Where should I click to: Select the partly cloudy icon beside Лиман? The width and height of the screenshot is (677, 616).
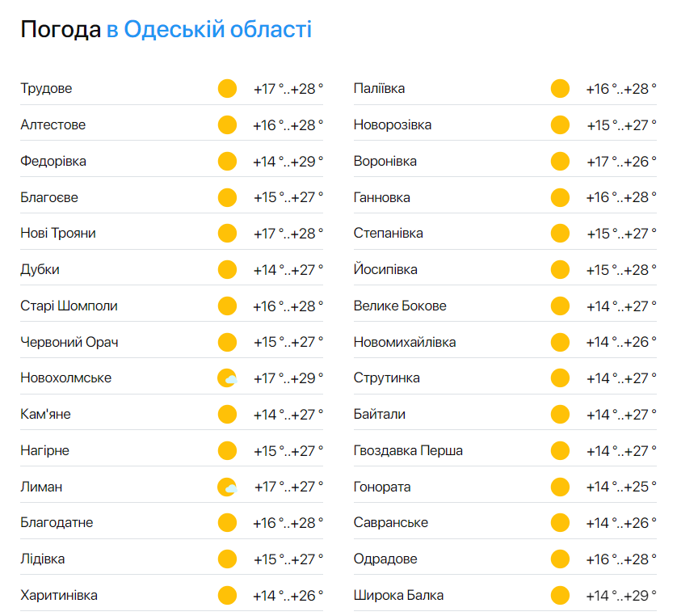227,487
